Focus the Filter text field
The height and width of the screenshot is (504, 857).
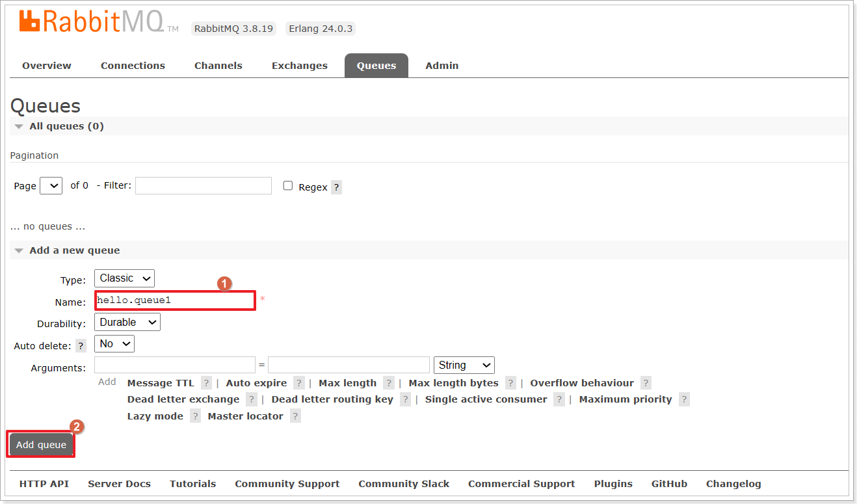204,185
